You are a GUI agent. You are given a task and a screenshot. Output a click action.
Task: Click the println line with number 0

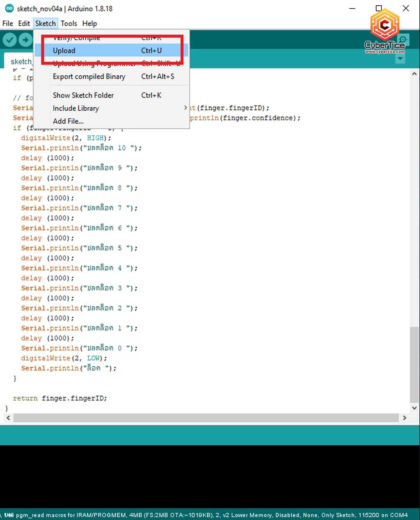coord(79,348)
